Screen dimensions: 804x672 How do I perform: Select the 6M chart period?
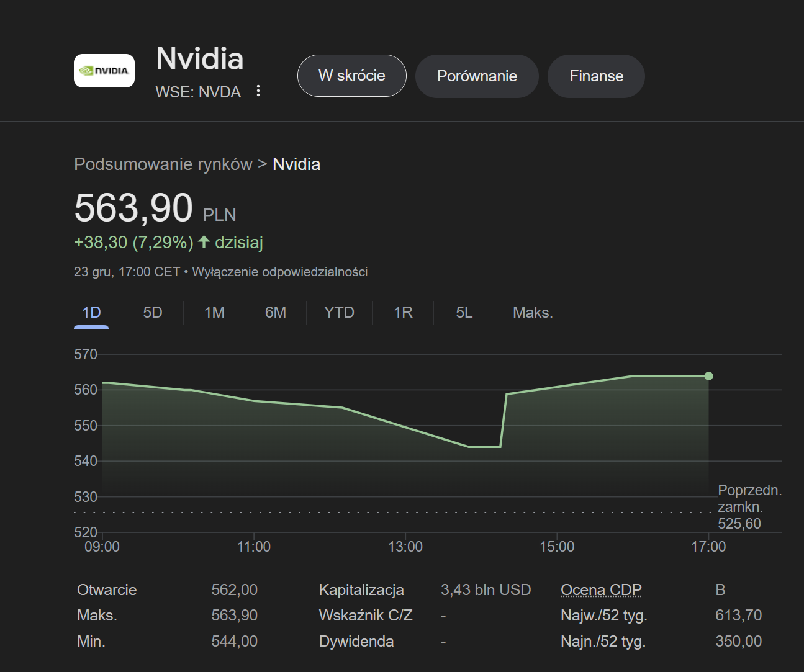276,313
